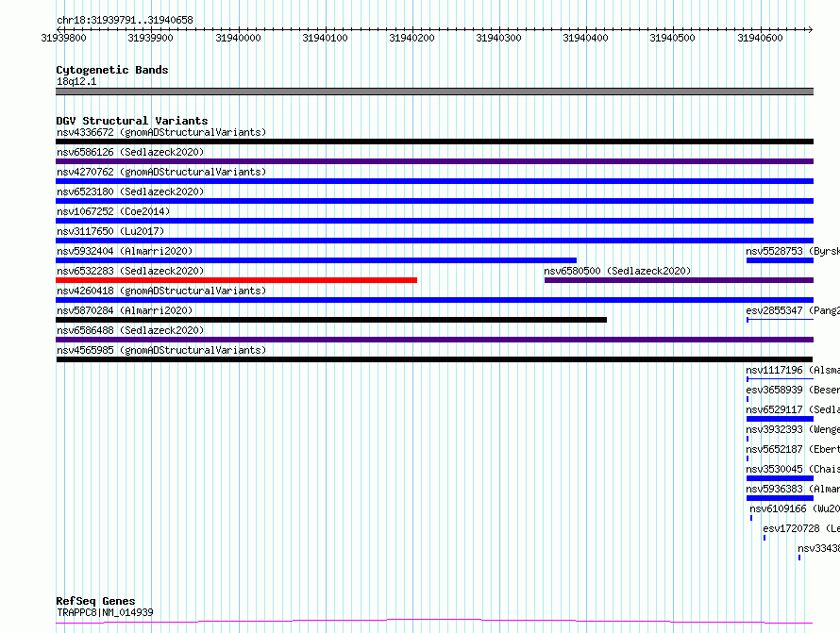Select the gray 18q12.1 cytogenetic band bar
The image size is (840, 633).
coord(434,92)
